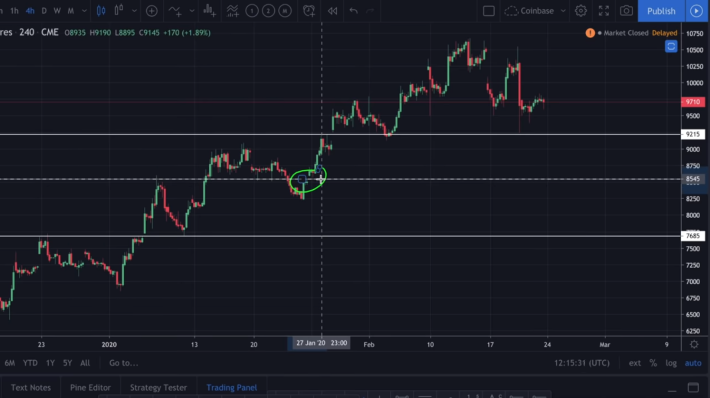The height and width of the screenshot is (398, 710).
Task: Open the Go to... date picker
Action: 124,363
